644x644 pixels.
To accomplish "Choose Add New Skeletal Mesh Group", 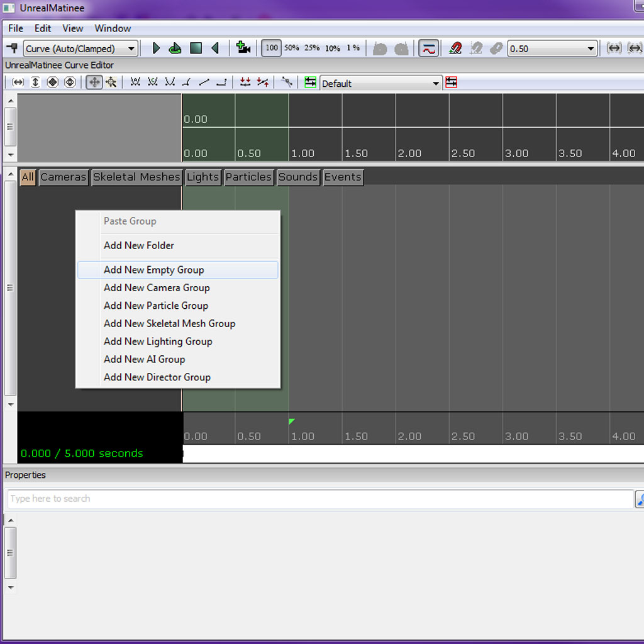I will (178, 324).
